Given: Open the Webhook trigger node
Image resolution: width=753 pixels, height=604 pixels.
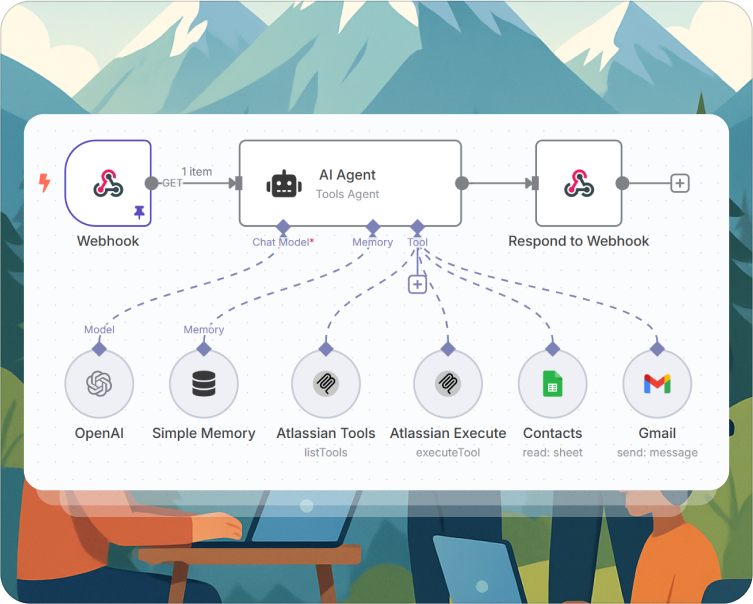Looking at the screenshot, I should click(x=108, y=183).
